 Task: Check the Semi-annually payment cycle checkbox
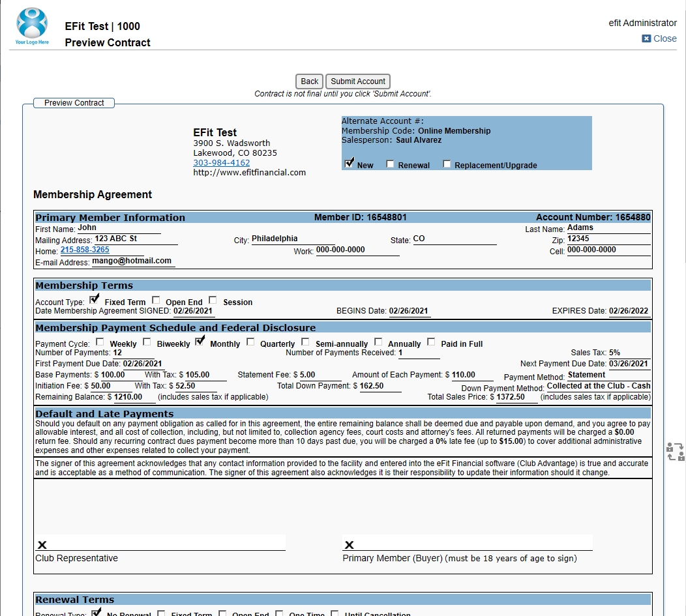pyautogui.click(x=305, y=342)
